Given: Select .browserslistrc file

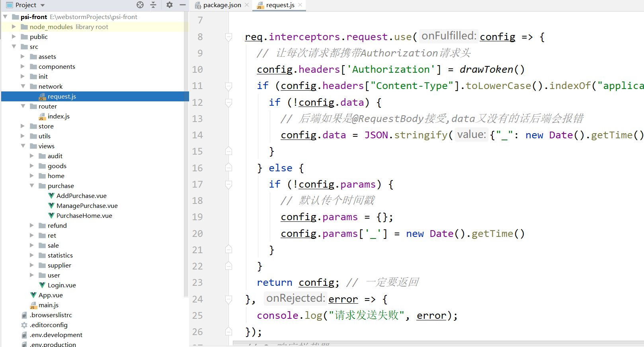Looking at the screenshot, I should (x=51, y=315).
